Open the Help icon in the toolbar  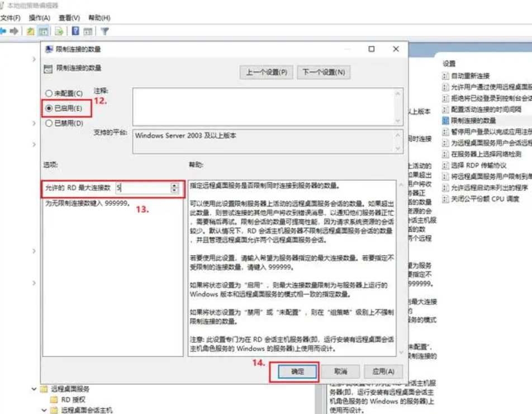(x=75, y=31)
